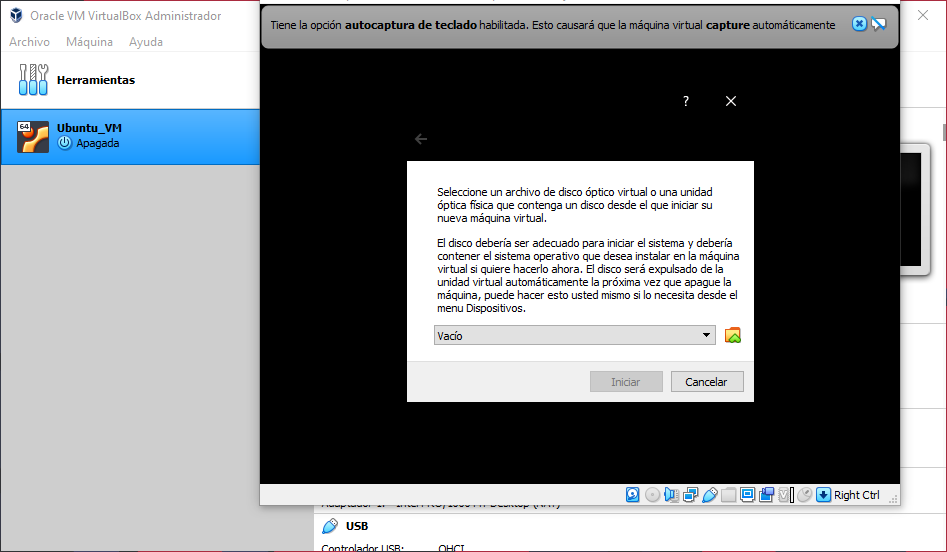Open the Máquina menu
Screen dimensions: 947x552
pos(89,42)
